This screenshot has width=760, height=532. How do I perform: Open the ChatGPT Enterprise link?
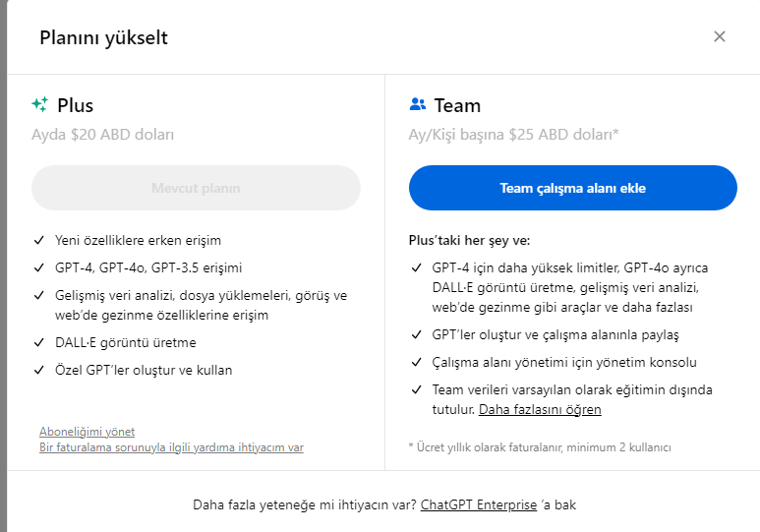tap(479, 504)
